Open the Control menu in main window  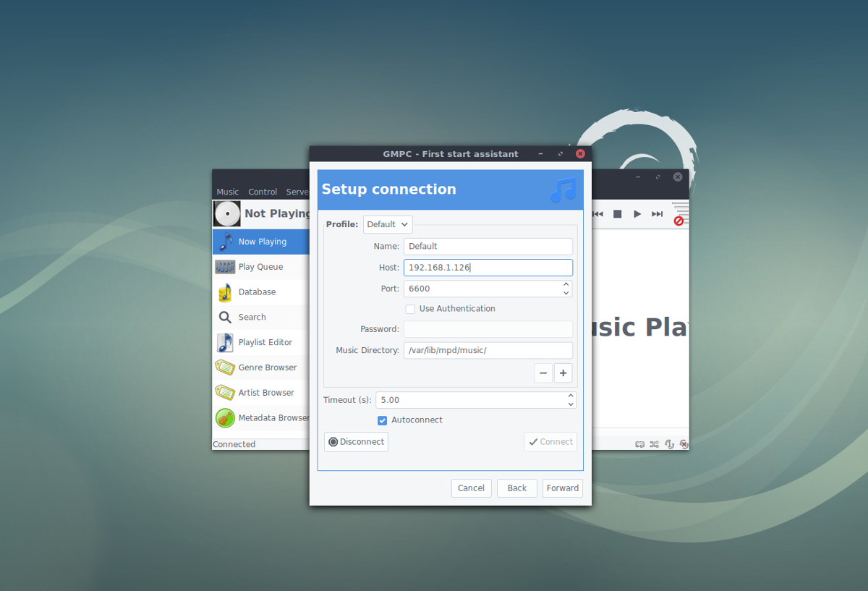pos(263,192)
